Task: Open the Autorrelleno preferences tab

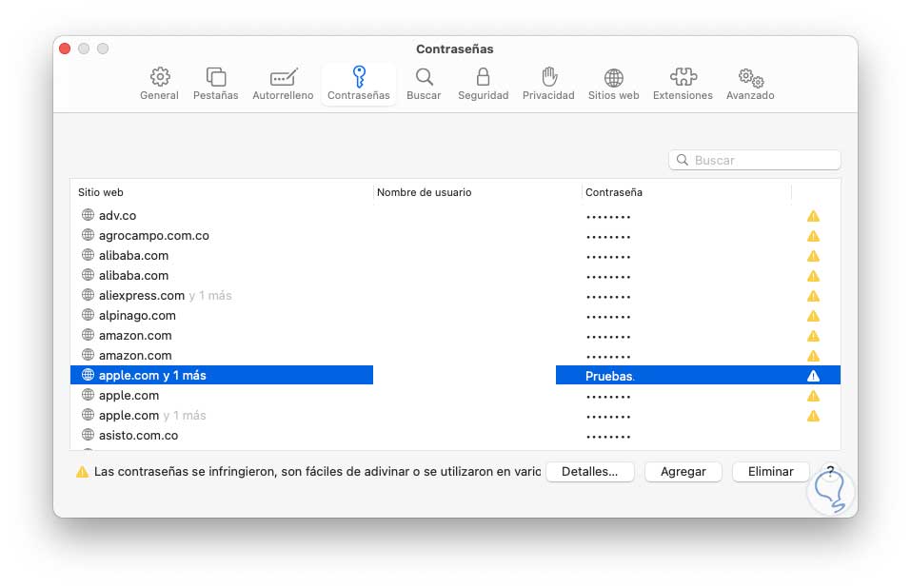Action: point(283,84)
